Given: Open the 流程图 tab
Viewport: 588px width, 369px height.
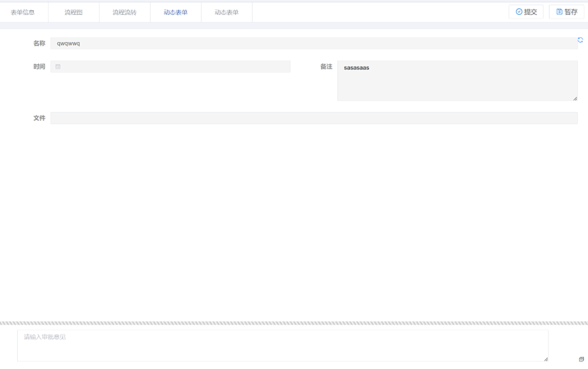Looking at the screenshot, I should tap(73, 12).
